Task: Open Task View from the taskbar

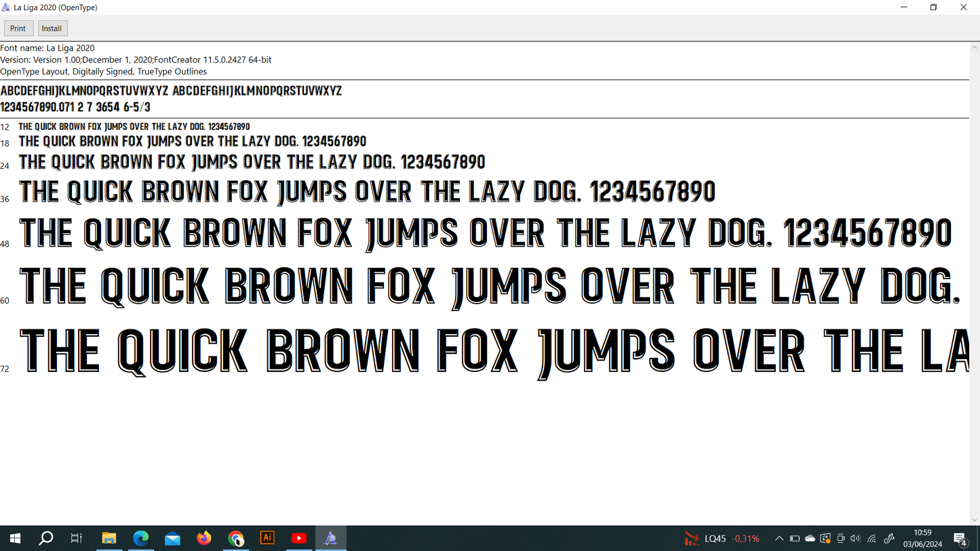Action: pos(77,538)
